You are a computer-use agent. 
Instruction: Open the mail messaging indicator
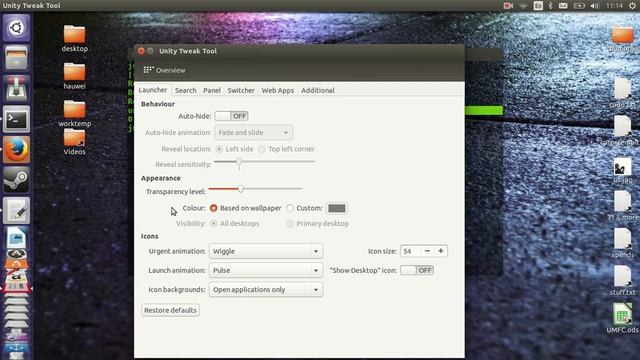tap(563, 6)
